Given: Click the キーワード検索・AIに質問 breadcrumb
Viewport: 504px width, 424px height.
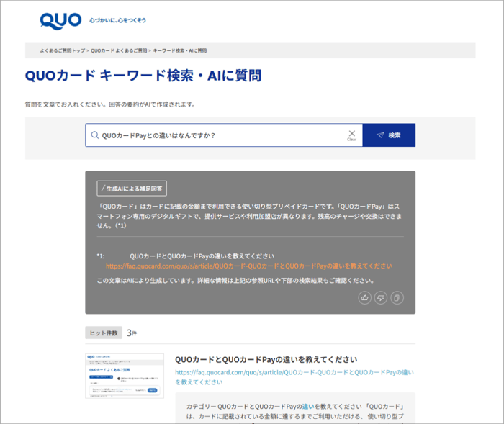Looking at the screenshot, I should pos(180,50).
